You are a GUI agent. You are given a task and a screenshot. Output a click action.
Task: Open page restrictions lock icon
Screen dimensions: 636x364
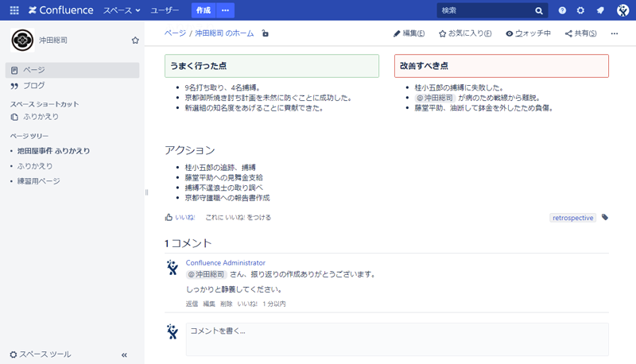(266, 33)
